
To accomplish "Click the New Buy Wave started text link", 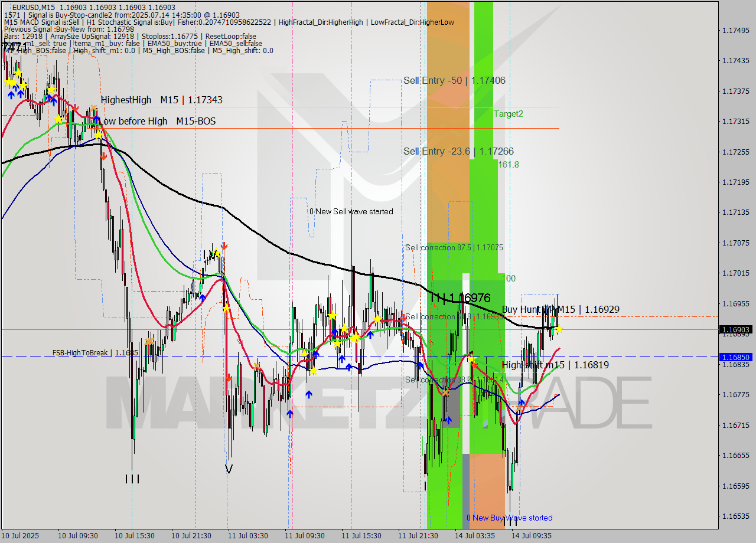I will click(x=510, y=518).
